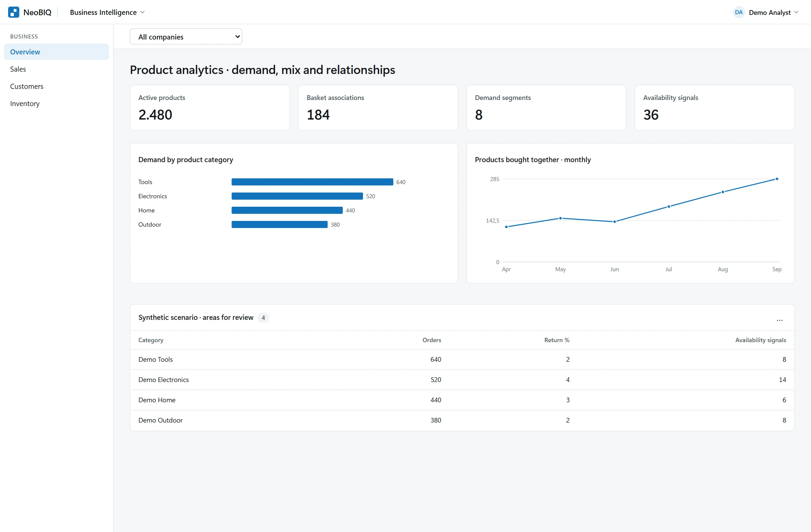Open the DA user avatar
Image resolution: width=811 pixels, height=532 pixels.
(x=738, y=12)
